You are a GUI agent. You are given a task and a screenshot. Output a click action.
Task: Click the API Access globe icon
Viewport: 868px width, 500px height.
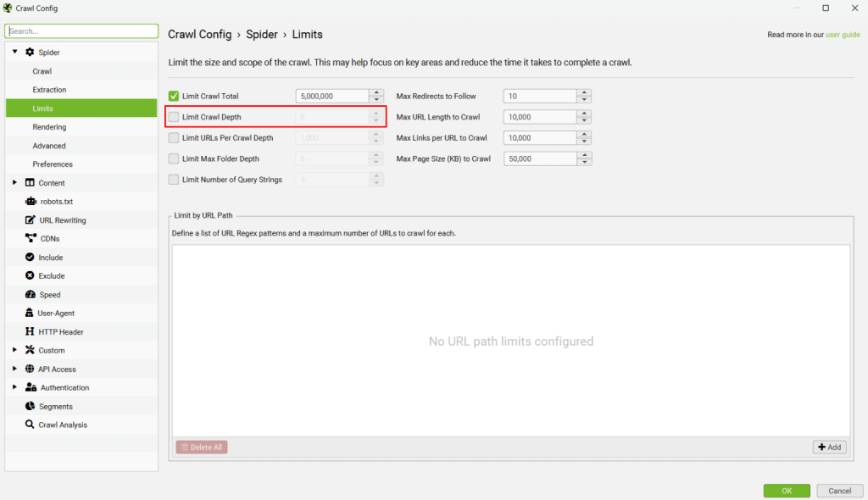tap(30, 369)
